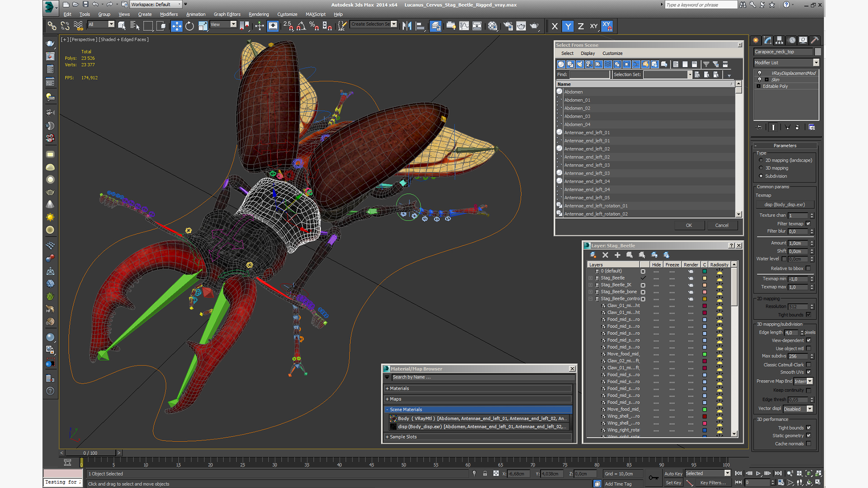Open Key Filters... button
The height and width of the screenshot is (488, 868).
click(x=713, y=483)
